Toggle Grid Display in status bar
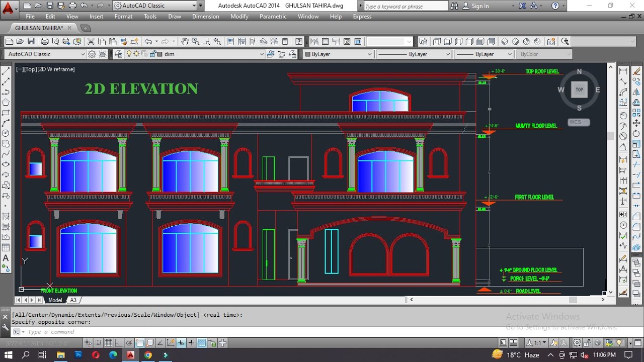This screenshot has width=644, height=362. tap(108, 343)
